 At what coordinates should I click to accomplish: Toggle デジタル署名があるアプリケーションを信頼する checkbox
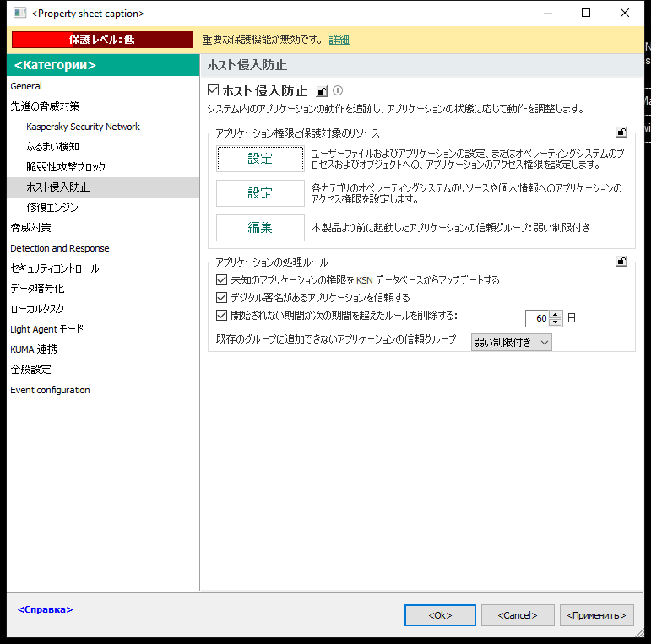click(x=222, y=297)
